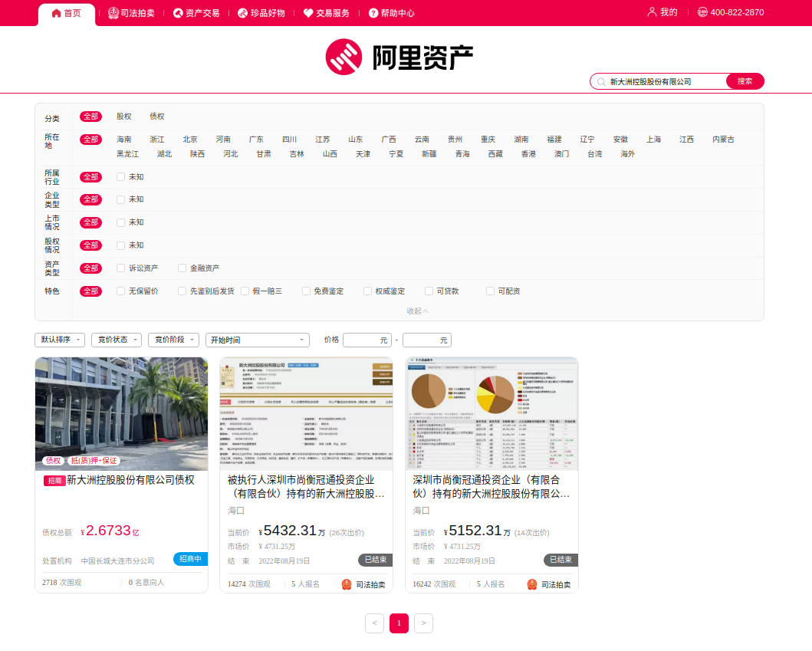Check the 未知 box for 股权情况
812x651 pixels.
(x=120, y=245)
